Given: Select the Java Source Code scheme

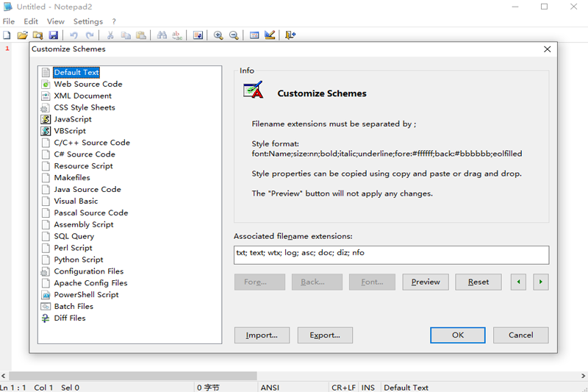Looking at the screenshot, I should click(x=87, y=190).
